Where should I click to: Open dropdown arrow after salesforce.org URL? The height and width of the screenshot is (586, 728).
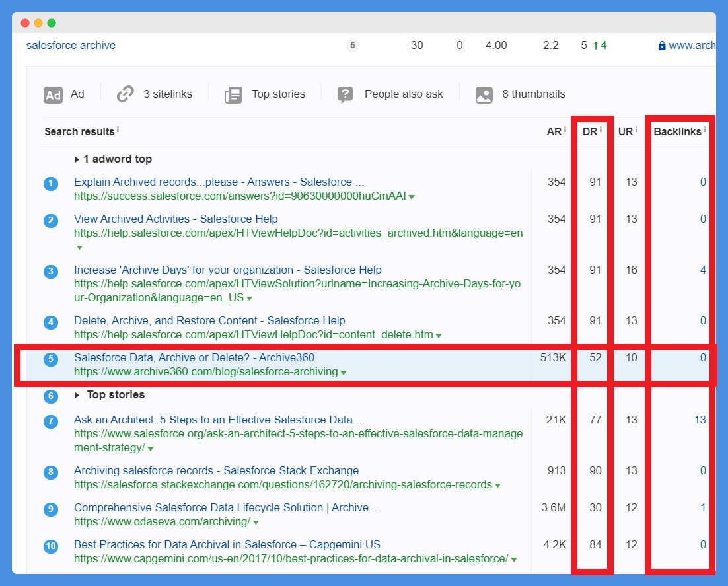coord(151,449)
